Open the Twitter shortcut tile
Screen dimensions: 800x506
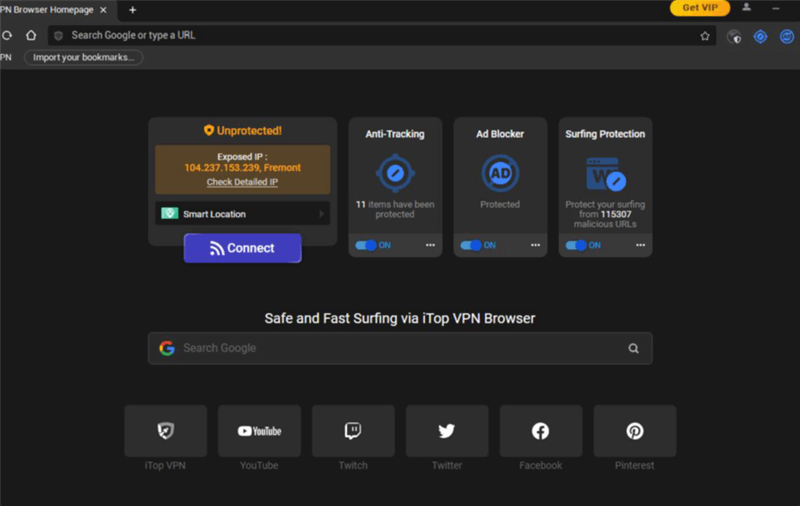point(447,431)
